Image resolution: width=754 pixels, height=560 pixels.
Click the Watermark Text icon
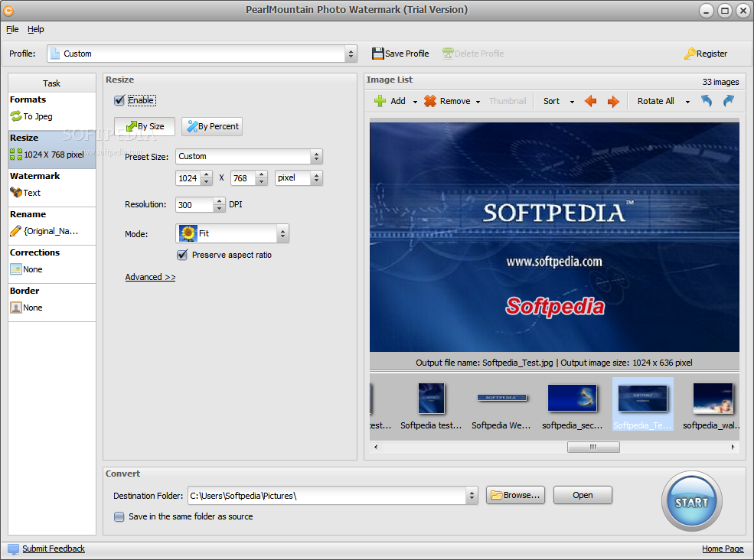pos(16,192)
